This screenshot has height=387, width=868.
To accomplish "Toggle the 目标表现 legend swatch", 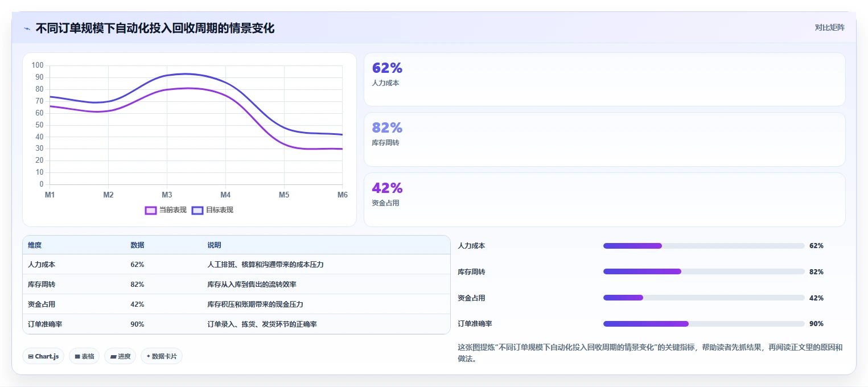I will pos(198,210).
